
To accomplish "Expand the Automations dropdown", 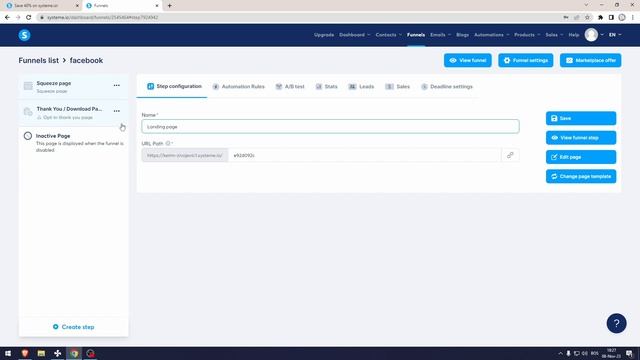I will tap(491, 35).
